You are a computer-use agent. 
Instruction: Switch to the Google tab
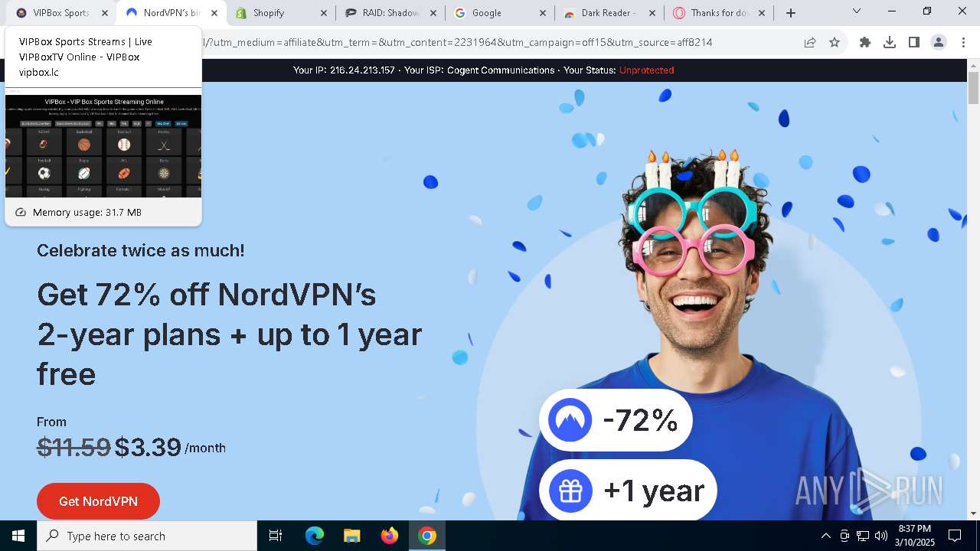[x=501, y=13]
